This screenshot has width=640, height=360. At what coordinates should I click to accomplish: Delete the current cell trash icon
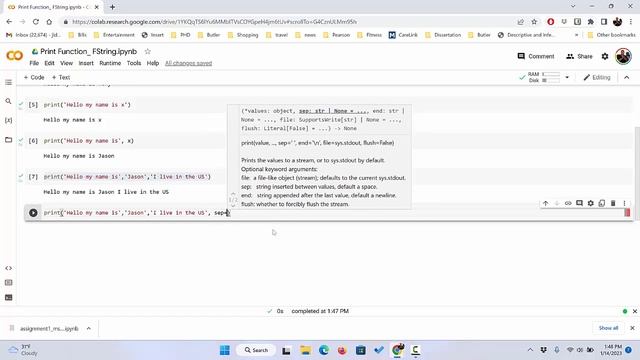tap(613, 203)
